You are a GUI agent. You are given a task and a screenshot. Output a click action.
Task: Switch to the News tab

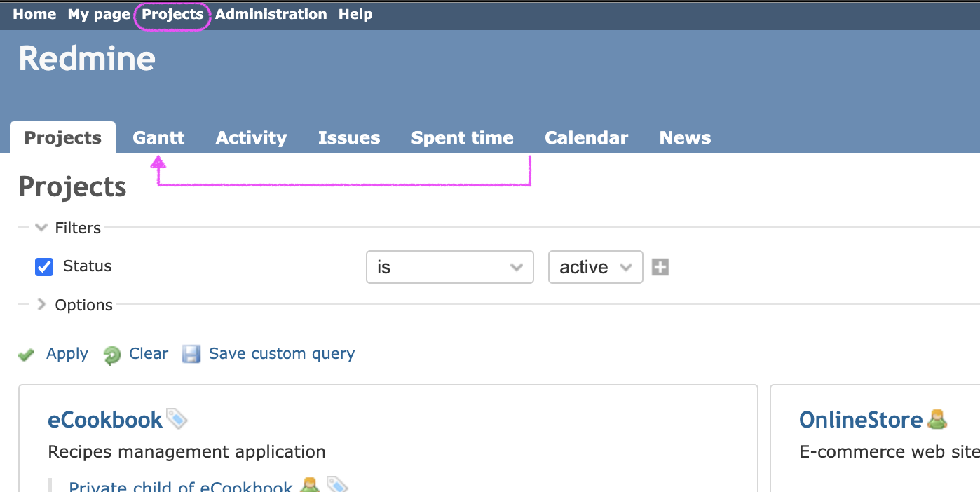685,137
